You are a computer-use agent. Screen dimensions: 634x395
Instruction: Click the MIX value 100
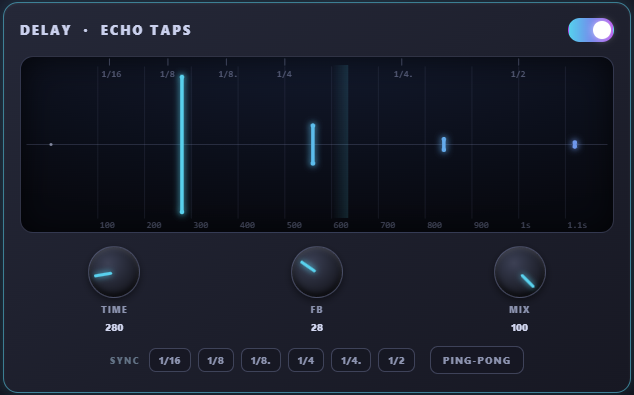tap(519, 327)
